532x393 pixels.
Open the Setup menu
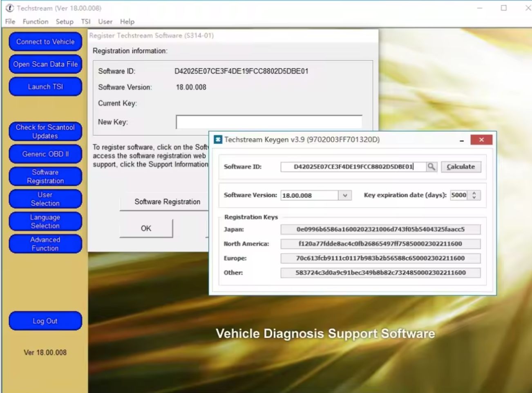coord(65,22)
